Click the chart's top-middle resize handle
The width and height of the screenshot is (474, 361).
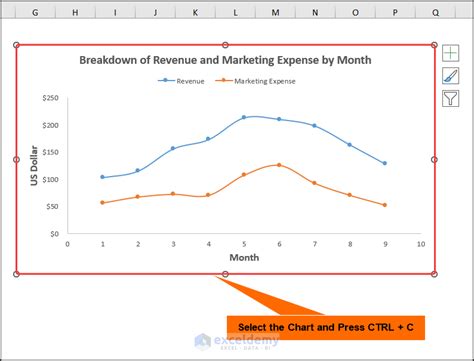point(225,45)
